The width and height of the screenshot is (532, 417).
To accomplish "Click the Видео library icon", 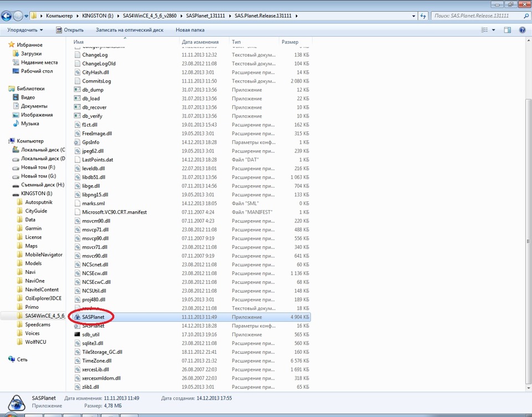I will coord(16,97).
